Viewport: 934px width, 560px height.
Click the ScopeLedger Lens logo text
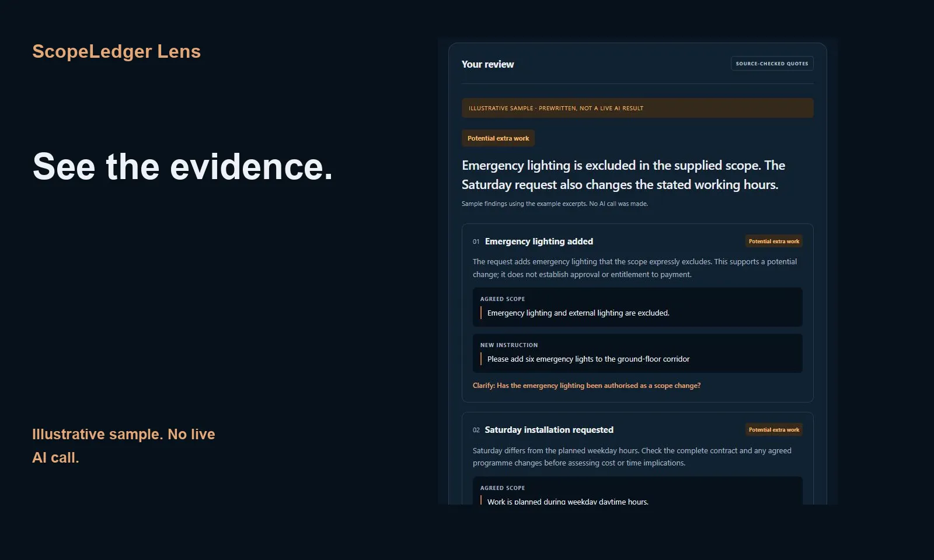click(x=116, y=51)
